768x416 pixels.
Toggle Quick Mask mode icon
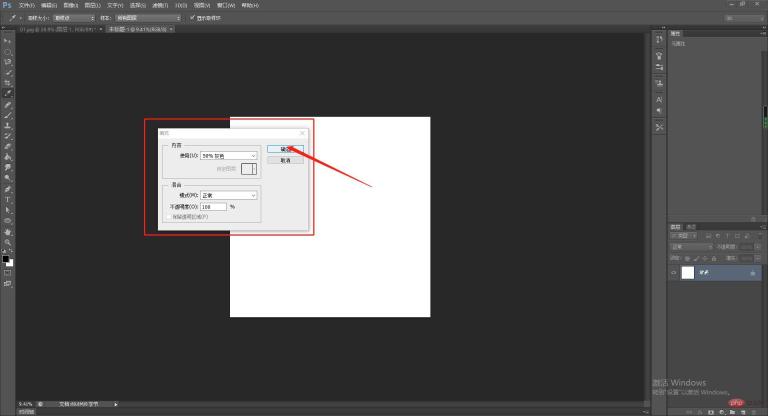click(7, 273)
